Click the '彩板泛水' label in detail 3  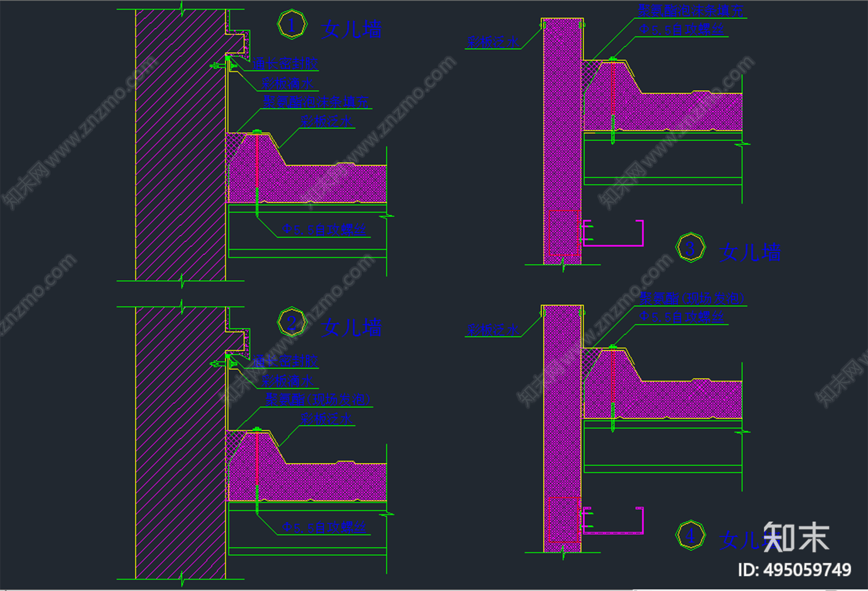click(493, 42)
